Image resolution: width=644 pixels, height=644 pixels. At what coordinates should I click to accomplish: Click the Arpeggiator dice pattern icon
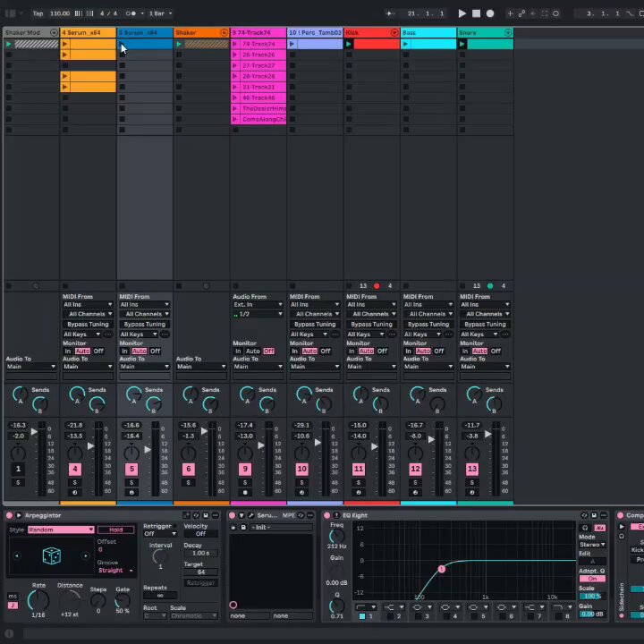click(52, 555)
